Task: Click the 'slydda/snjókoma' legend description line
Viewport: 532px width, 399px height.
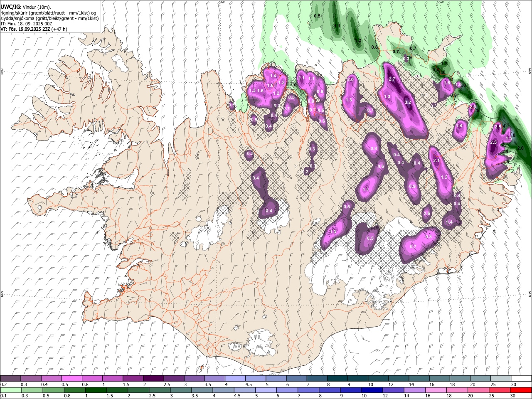Action: (x=49, y=18)
